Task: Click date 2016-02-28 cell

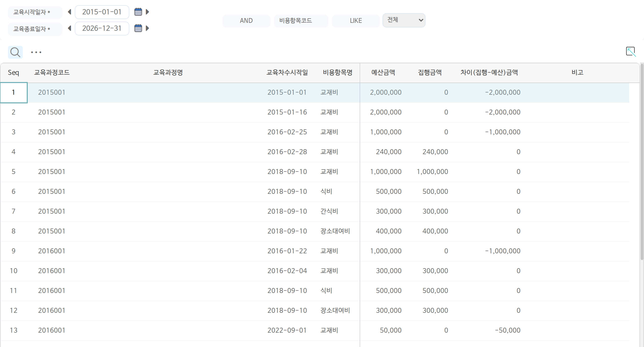Action: point(287,152)
